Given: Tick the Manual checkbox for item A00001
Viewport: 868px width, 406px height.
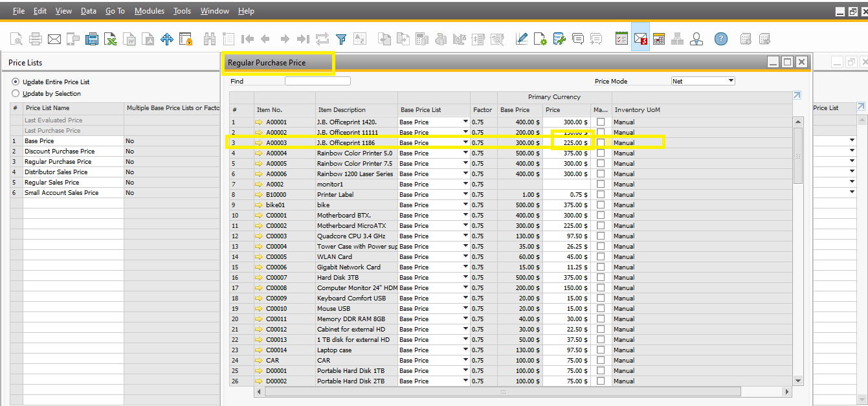Looking at the screenshot, I should click(601, 122).
